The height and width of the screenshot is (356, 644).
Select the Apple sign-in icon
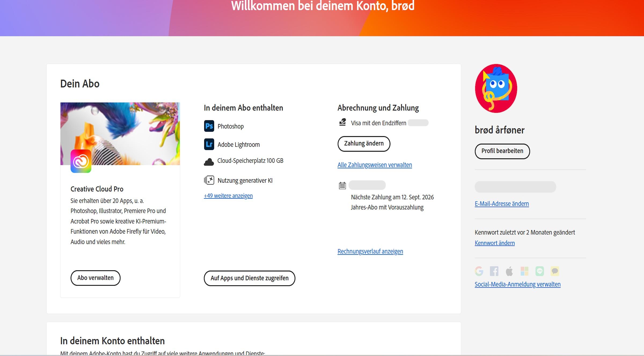509,272
